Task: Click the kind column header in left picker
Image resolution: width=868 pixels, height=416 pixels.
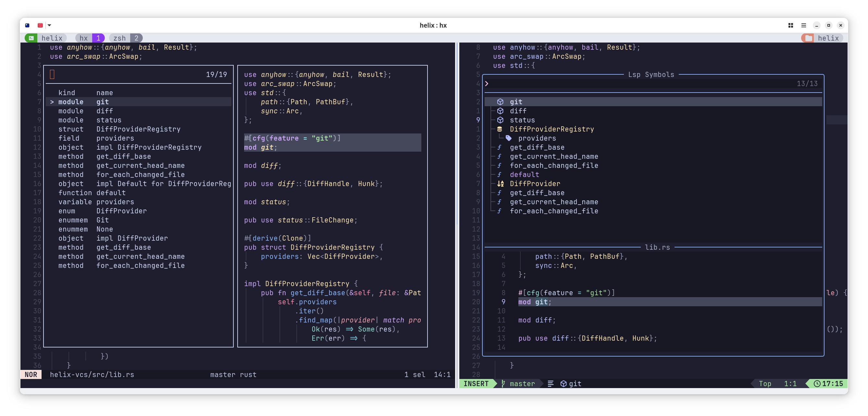Action: pos(67,93)
